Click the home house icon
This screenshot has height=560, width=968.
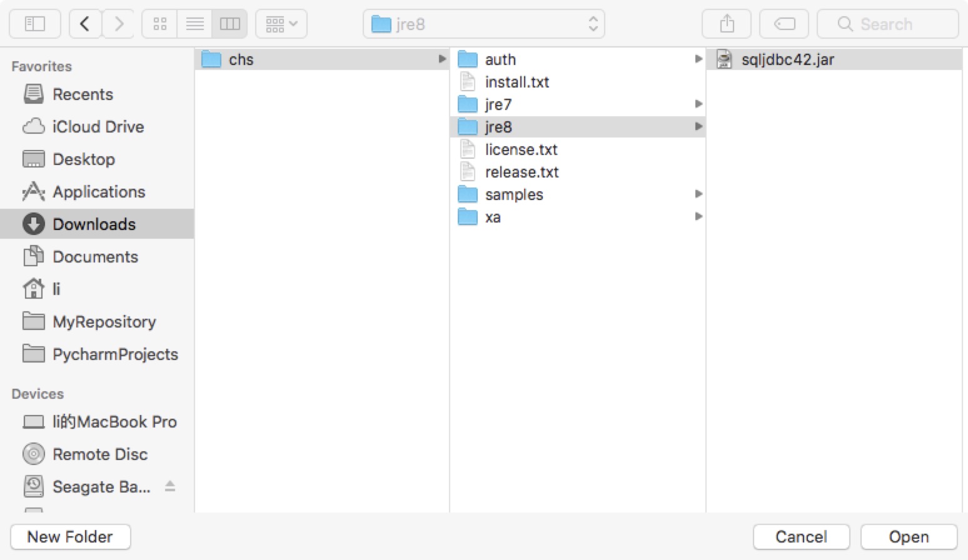(x=34, y=289)
